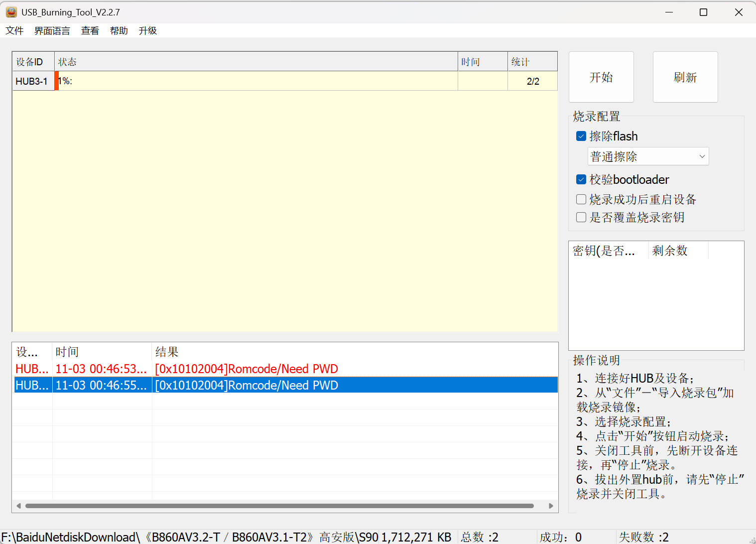Open the 帮助 menu

click(119, 31)
